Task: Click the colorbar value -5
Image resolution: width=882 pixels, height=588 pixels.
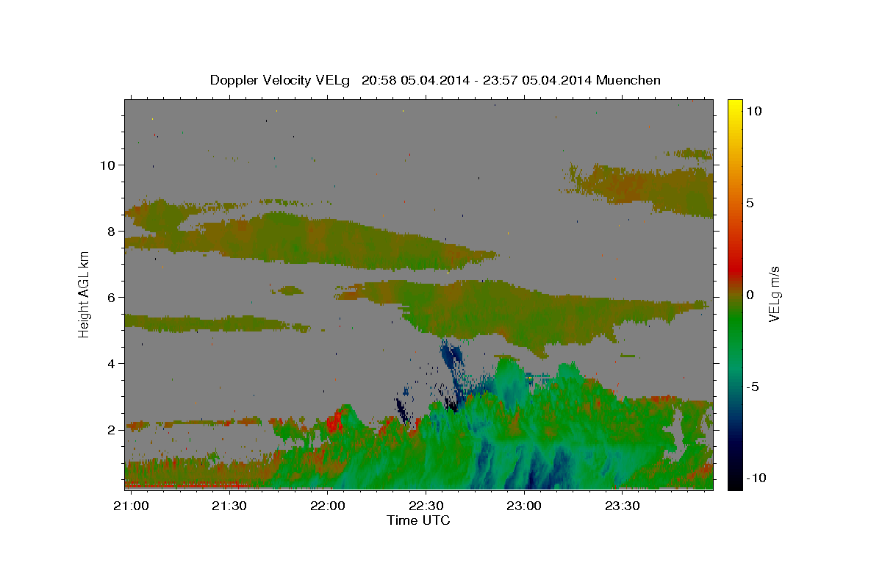Action: (752, 387)
